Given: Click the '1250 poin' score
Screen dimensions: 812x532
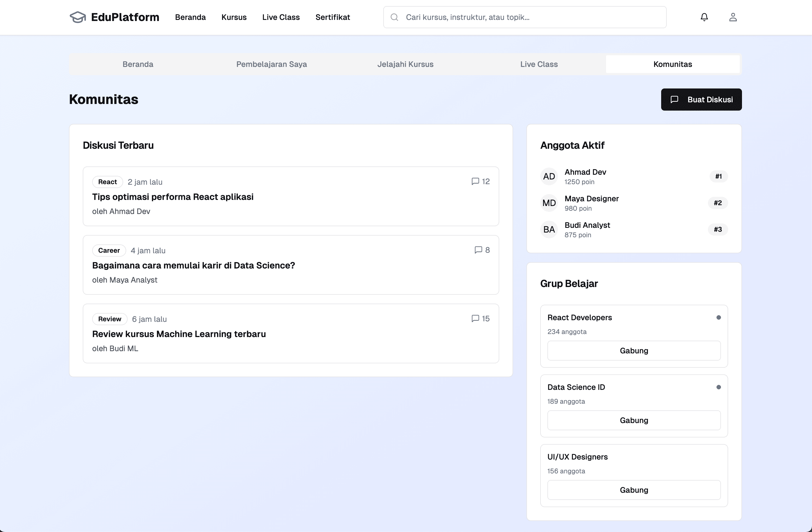Looking at the screenshot, I should point(579,182).
